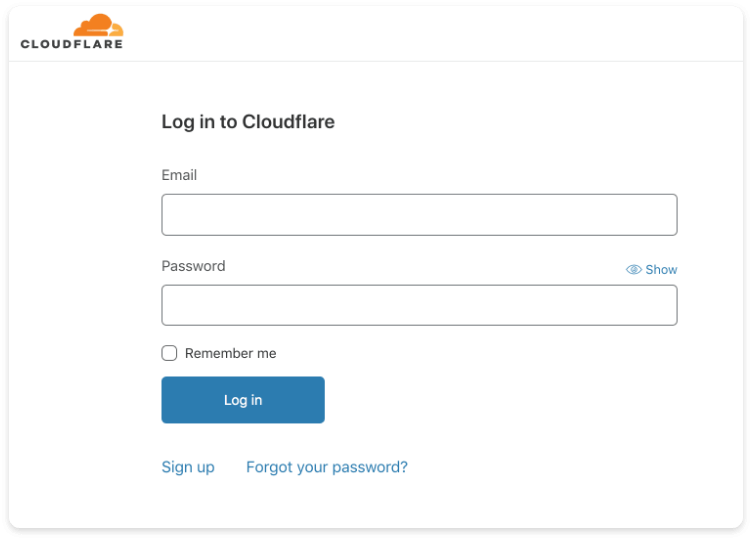The image size is (752, 540).
Task: Submit the form with Log in button
Action: 243,400
